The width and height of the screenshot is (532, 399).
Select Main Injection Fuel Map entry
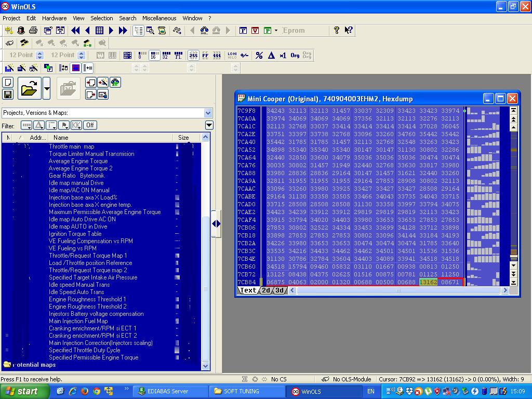click(78, 321)
